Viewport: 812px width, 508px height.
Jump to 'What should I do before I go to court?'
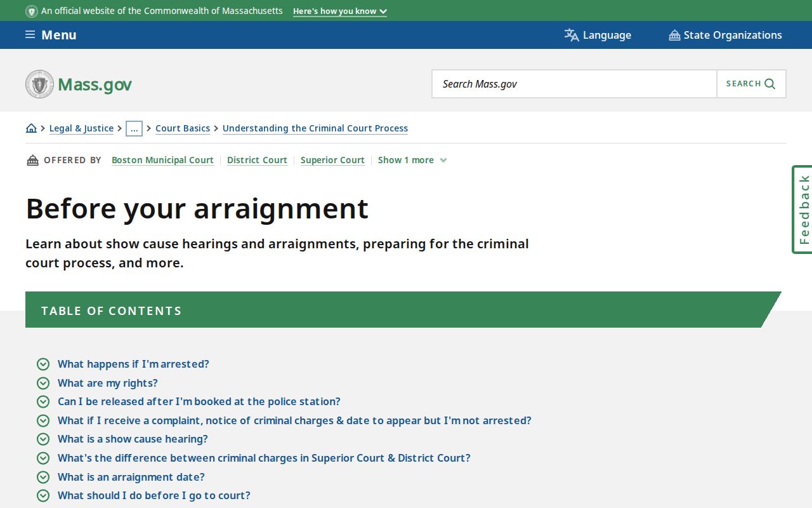pos(154,495)
